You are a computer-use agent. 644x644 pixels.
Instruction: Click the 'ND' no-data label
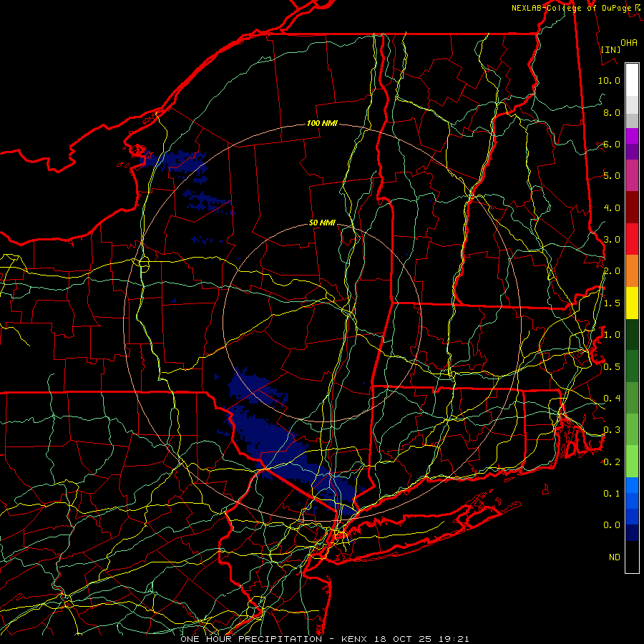pyautogui.click(x=615, y=557)
